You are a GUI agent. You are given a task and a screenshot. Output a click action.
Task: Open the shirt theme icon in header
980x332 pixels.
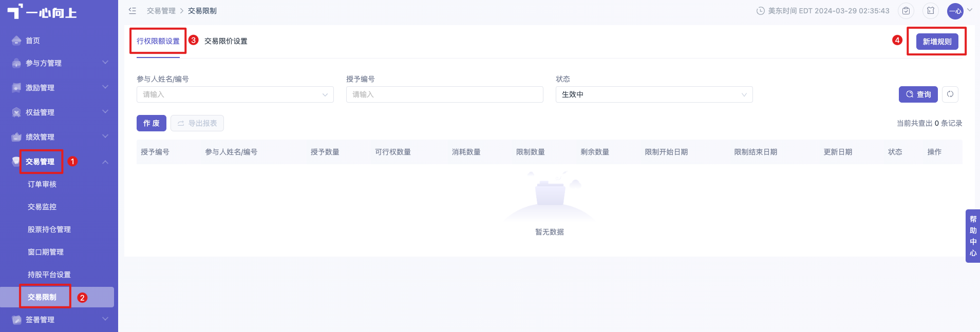coord(931,11)
